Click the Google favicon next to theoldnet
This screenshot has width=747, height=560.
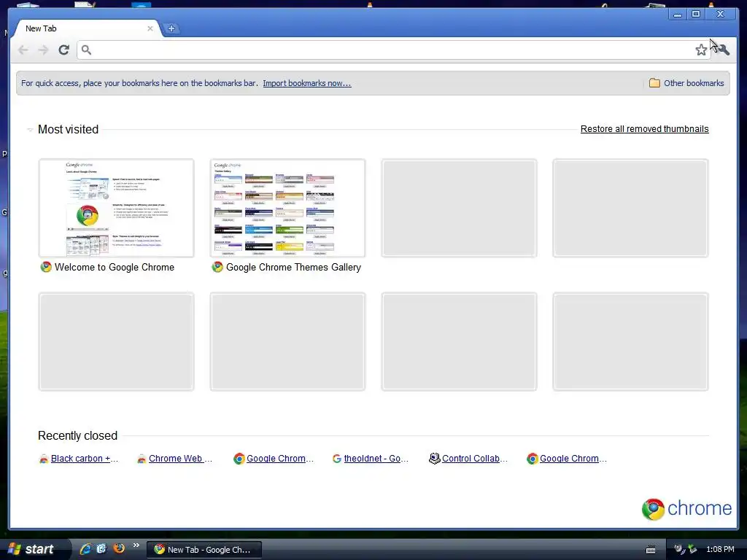point(337,459)
